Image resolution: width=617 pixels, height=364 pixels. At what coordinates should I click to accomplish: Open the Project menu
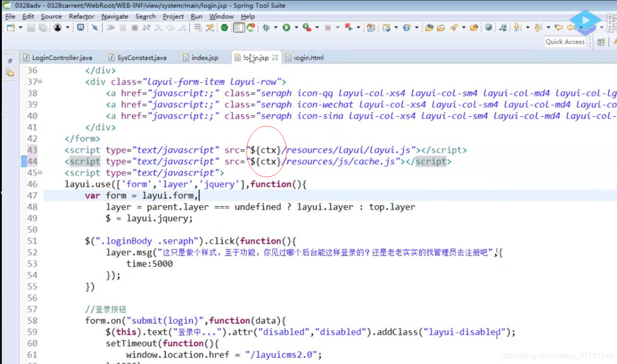173,16
